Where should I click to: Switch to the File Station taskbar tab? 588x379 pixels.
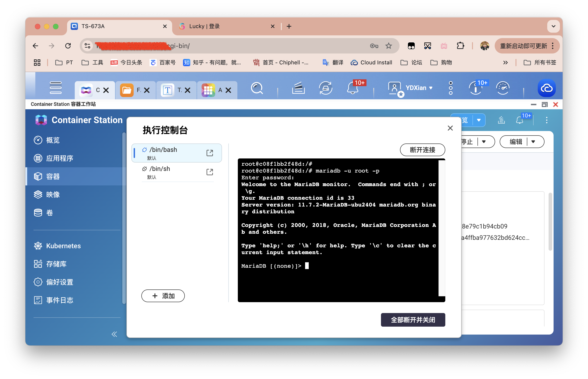point(135,90)
